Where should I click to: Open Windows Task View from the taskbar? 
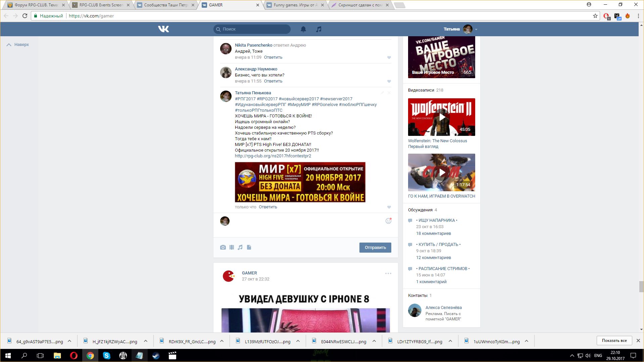tap(40, 356)
